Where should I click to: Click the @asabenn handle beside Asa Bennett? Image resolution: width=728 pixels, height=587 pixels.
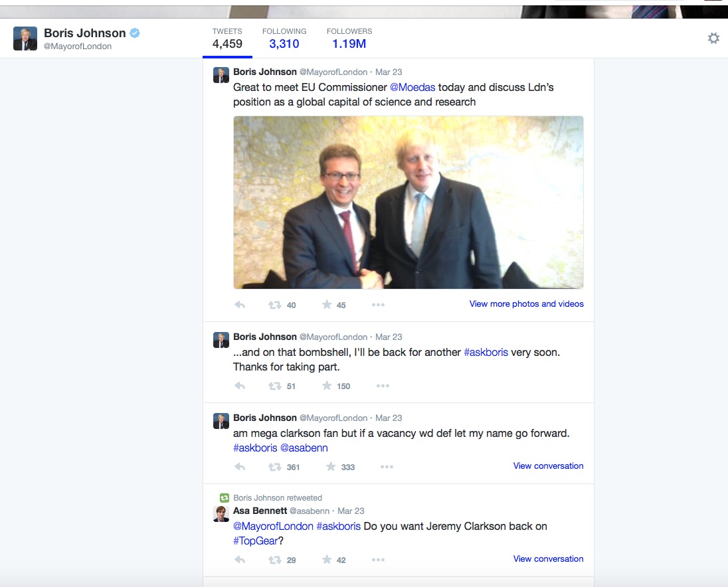[310, 511]
